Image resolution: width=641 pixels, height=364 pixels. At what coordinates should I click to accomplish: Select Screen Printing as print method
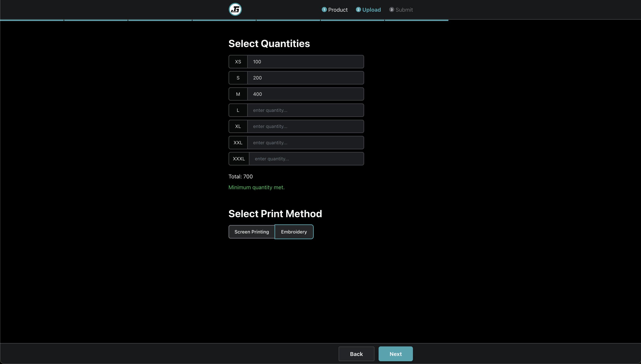pos(252,232)
